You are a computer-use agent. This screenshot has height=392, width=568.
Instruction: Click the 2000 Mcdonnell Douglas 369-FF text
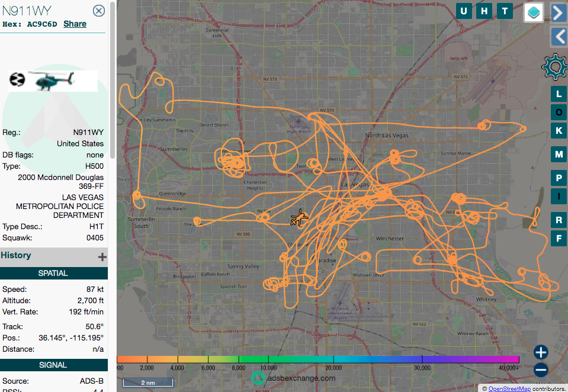click(61, 182)
